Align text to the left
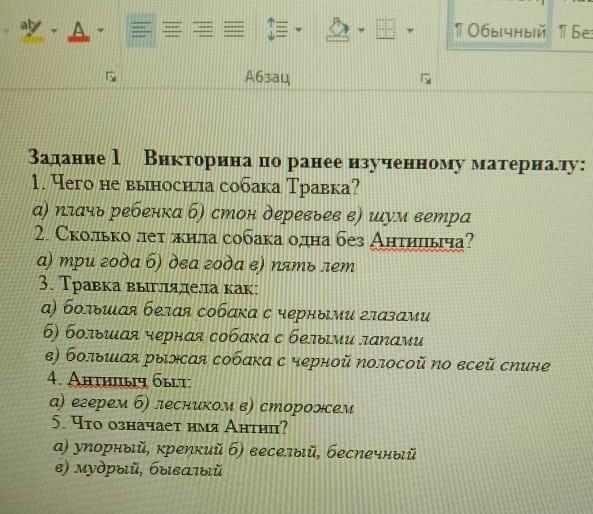593x514 pixels. (x=140, y=30)
